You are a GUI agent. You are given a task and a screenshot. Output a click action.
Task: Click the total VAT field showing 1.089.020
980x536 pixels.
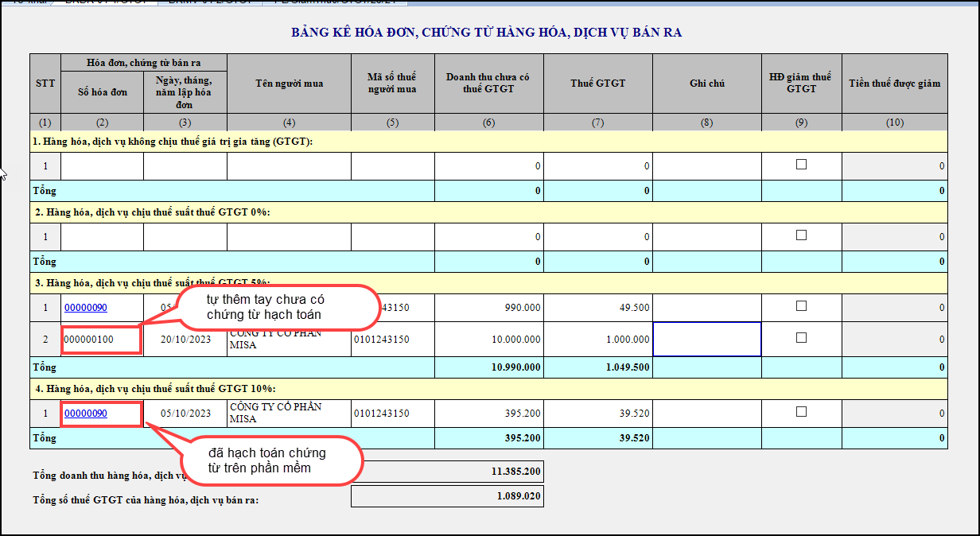pyautogui.click(x=447, y=496)
